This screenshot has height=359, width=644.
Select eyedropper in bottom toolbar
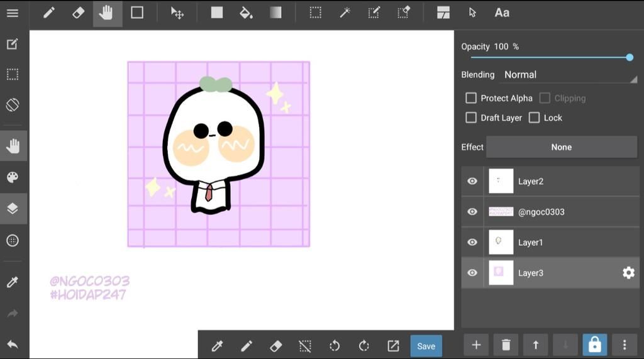[217, 346]
